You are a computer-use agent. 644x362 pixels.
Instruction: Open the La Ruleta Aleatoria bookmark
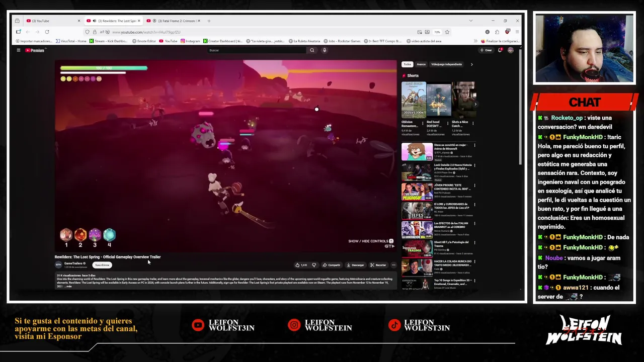pos(304,41)
